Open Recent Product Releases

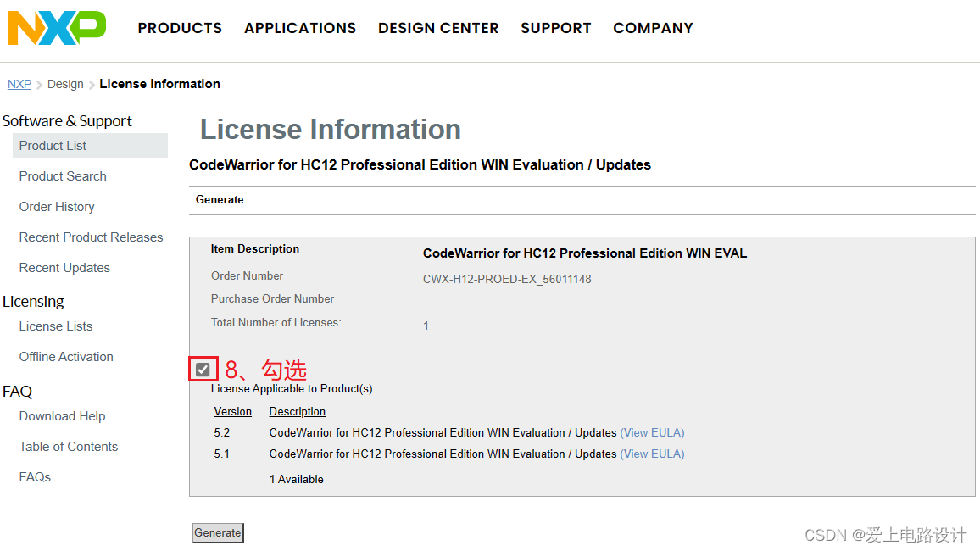(91, 237)
